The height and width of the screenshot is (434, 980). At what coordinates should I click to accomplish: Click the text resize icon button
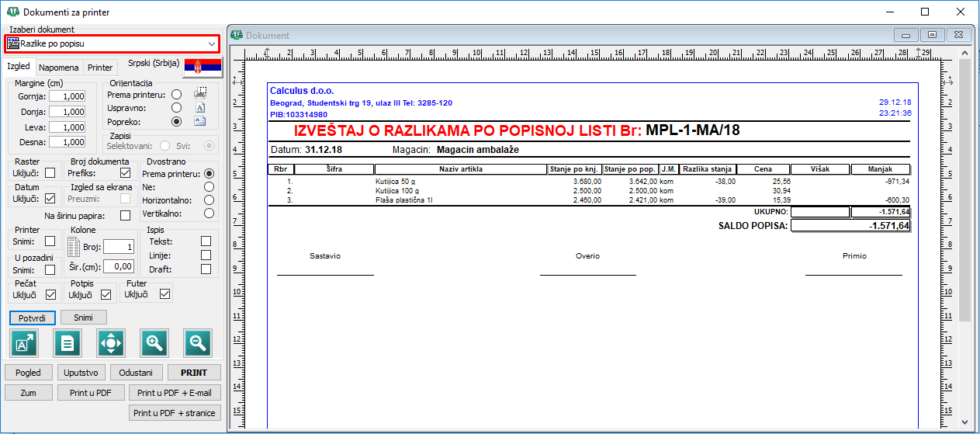click(x=24, y=342)
